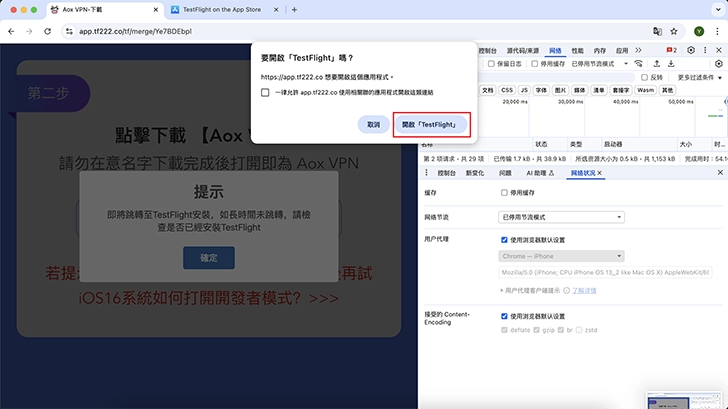Close the DevTools panel

point(719,50)
